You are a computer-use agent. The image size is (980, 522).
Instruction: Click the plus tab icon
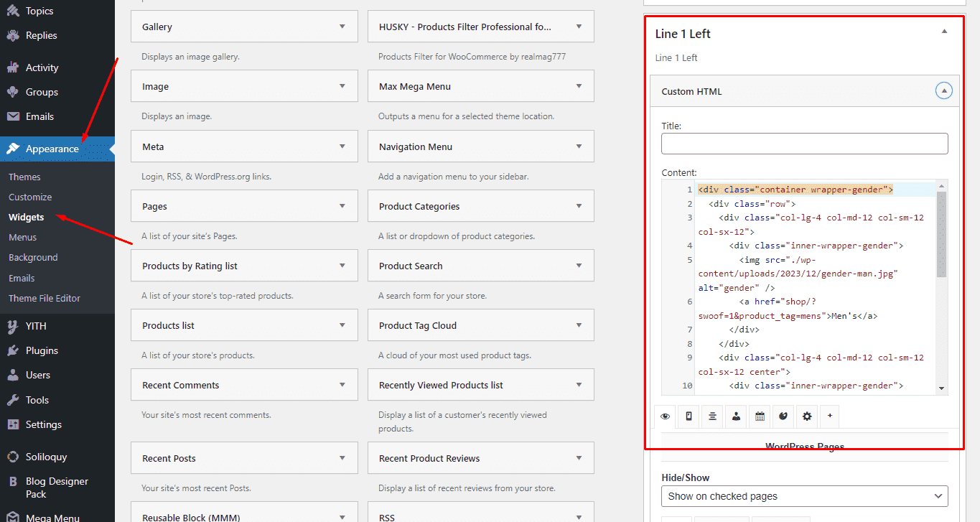[830, 416]
